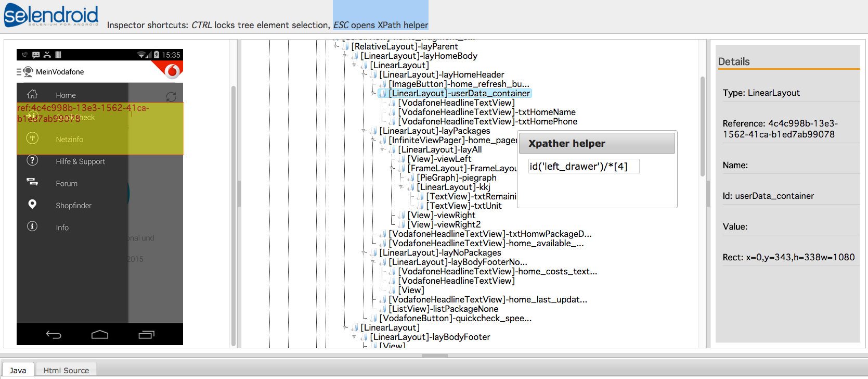Click the node icon of PieGraph-piegraph

[x=411, y=178]
